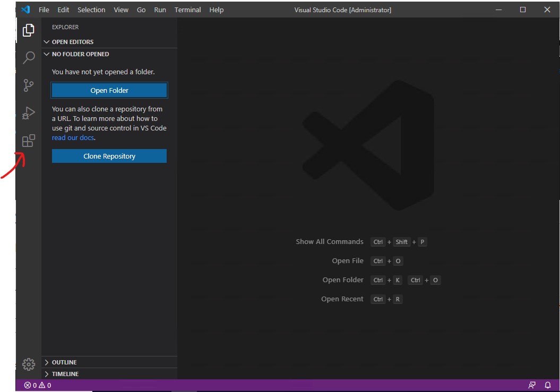Open the Run menu

click(x=160, y=10)
